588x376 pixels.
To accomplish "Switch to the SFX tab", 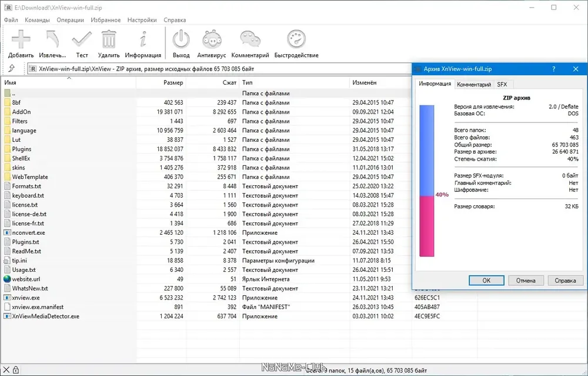I will coord(502,84).
